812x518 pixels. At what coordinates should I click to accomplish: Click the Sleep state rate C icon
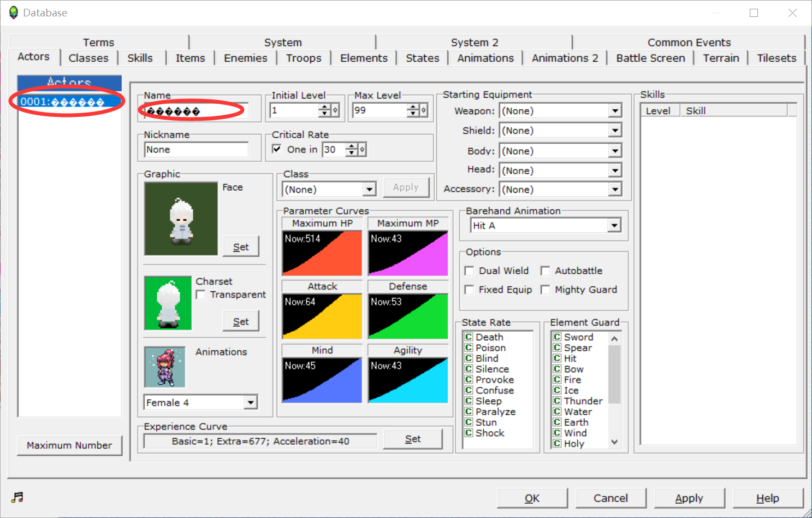[x=469, y=401]
